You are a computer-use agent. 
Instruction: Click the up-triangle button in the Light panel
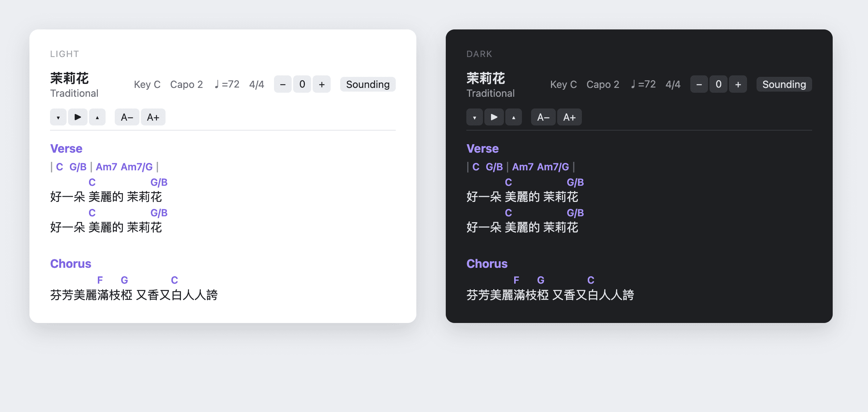point(97,117)
